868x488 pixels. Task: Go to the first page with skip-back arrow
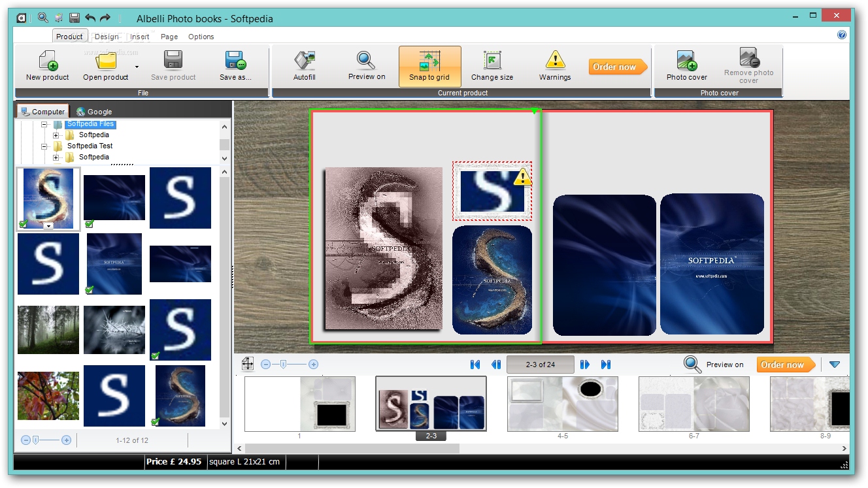click(475, 365)
